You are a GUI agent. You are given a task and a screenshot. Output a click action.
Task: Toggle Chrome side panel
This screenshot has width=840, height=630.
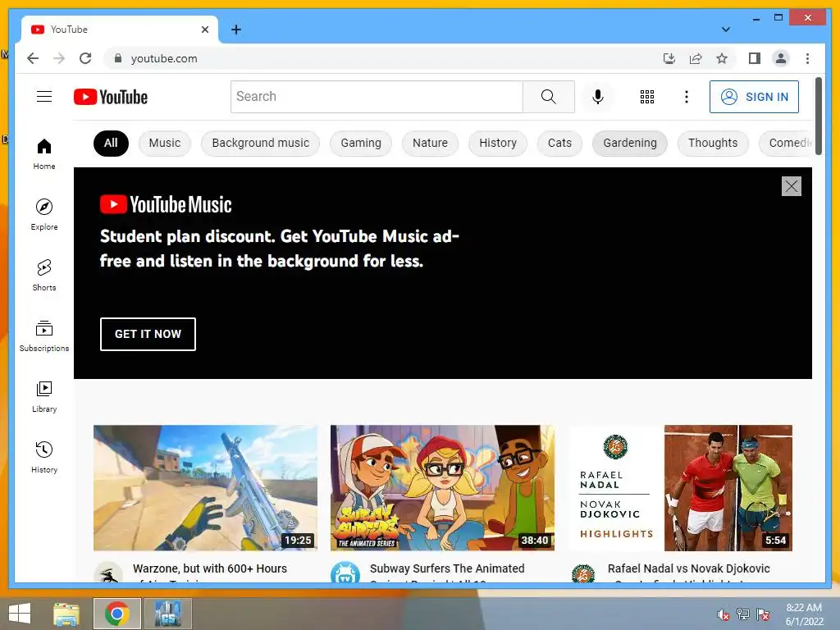pos(755,58)
